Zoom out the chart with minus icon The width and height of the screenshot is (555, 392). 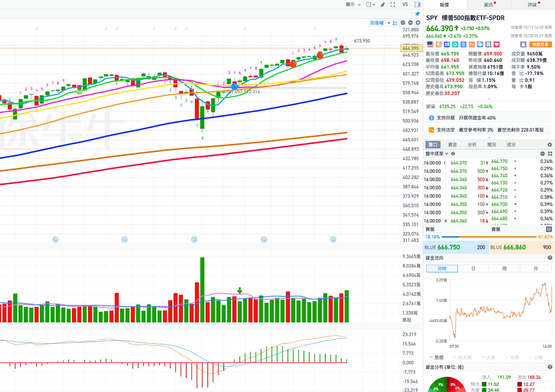click(x=410, y=23)
